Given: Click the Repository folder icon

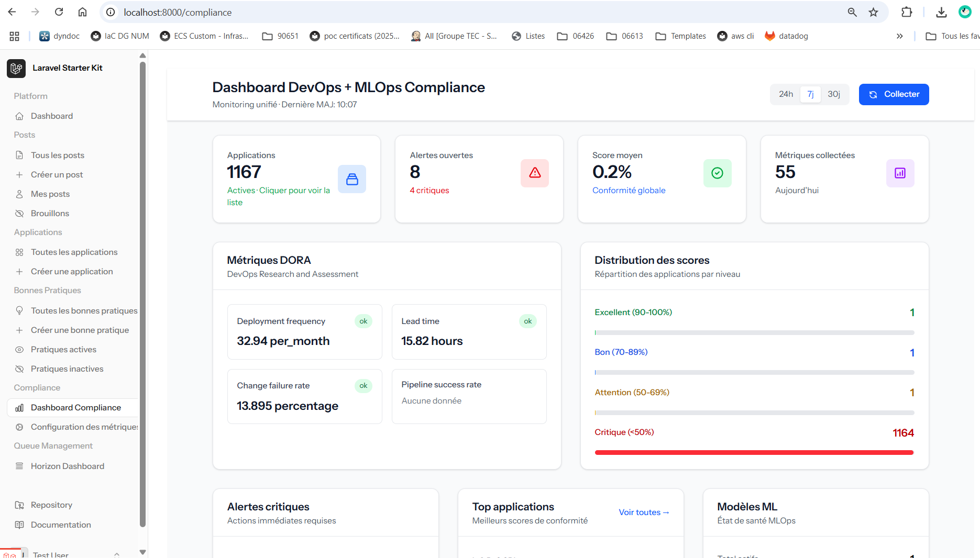Looking at the screenshot, I should (x=19, y=505).
